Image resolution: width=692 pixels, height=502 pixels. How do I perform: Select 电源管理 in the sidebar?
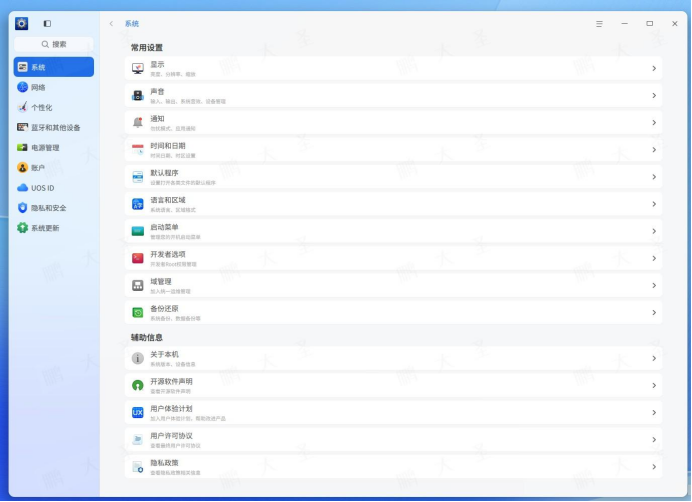(54, 147)
